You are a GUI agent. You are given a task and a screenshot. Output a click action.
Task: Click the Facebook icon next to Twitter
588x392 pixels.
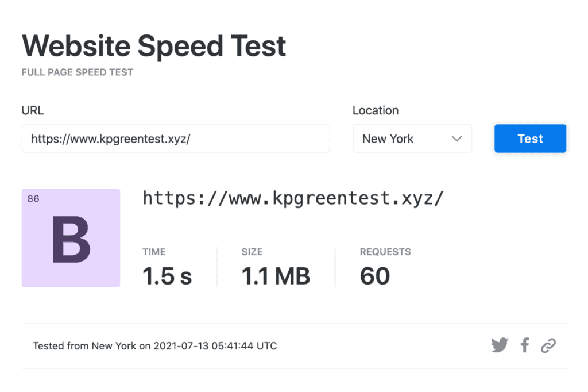click(x=524, y=345)
